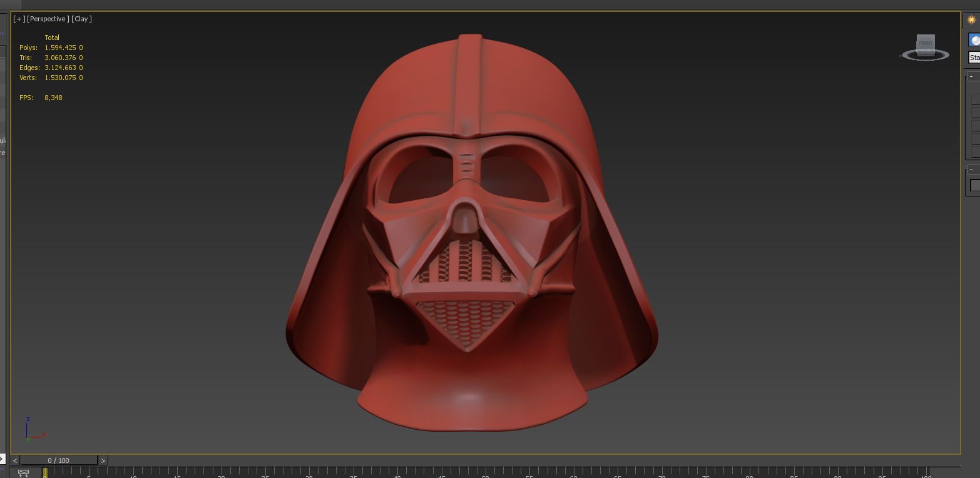Click the 'Edges:' statistics label
Viewport: 980px width, 478px height.
coord(29,68)
